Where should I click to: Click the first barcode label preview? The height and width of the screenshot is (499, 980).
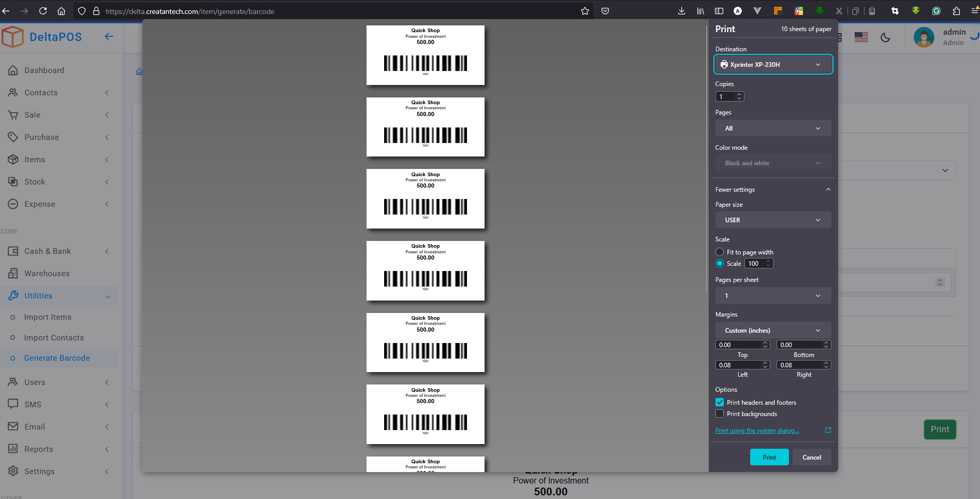click(x=426, y=55)
